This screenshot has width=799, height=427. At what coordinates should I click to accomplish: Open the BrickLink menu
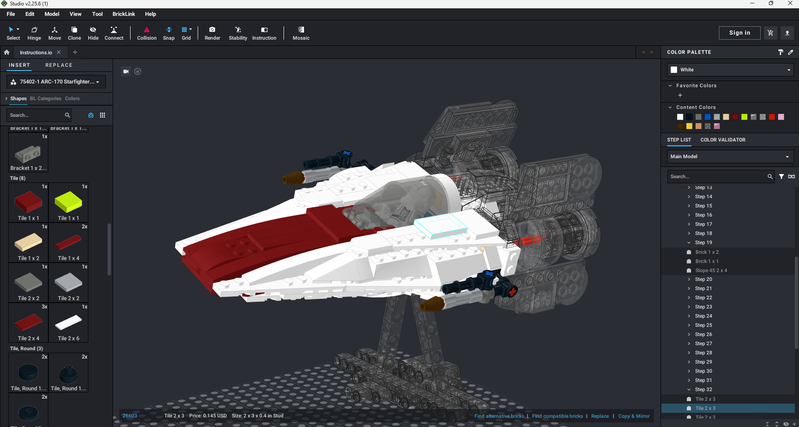coord(124,14)
